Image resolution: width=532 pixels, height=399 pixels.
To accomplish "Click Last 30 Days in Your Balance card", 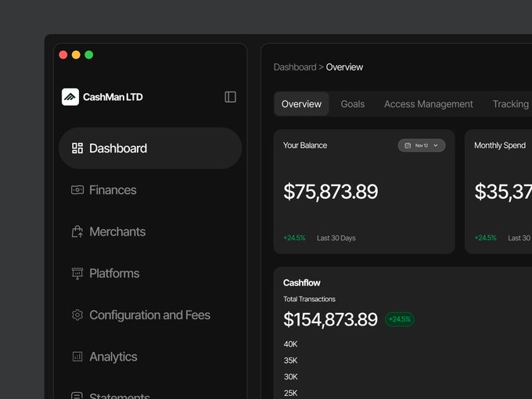I will click(336, 238).
